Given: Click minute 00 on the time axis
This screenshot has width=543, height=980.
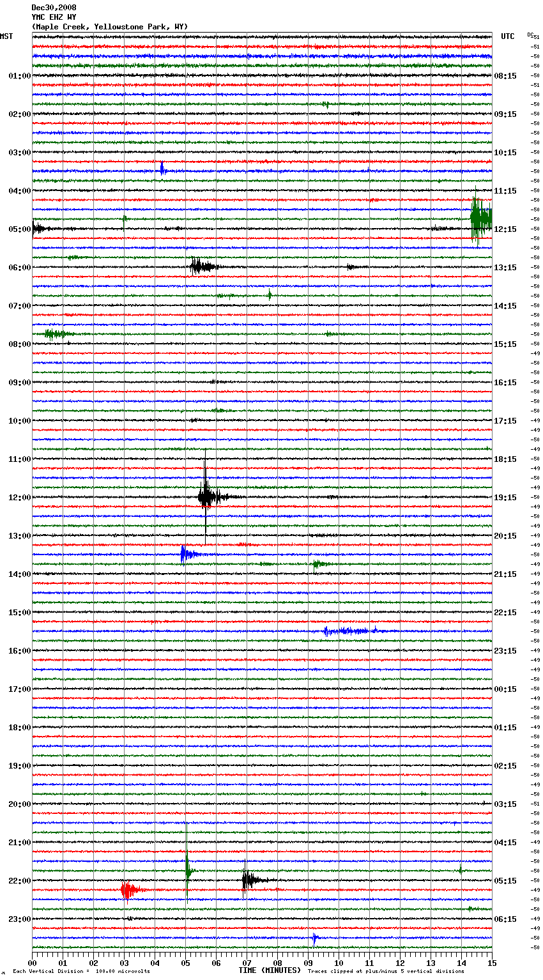Looking at the screenshot, I should click(33, 963).
